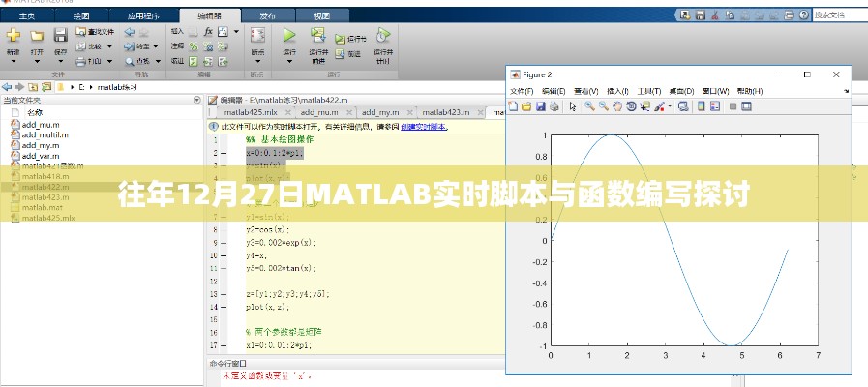Screen dimensions: 868x387
Task: Toggle the Insert Colorbar button in Figure 2
Action: coord(701,106)
